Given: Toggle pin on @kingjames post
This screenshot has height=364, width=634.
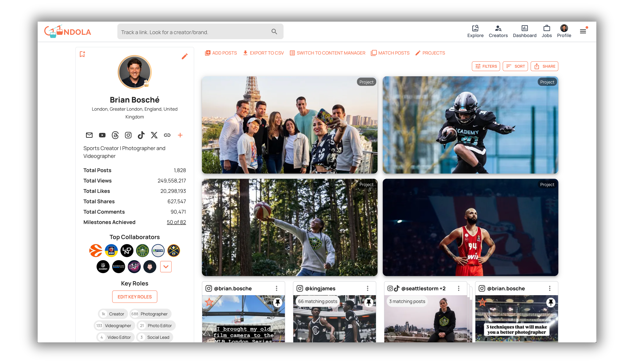Looking at the screenshot, I should pyautogui.click(x=369, y=303).
